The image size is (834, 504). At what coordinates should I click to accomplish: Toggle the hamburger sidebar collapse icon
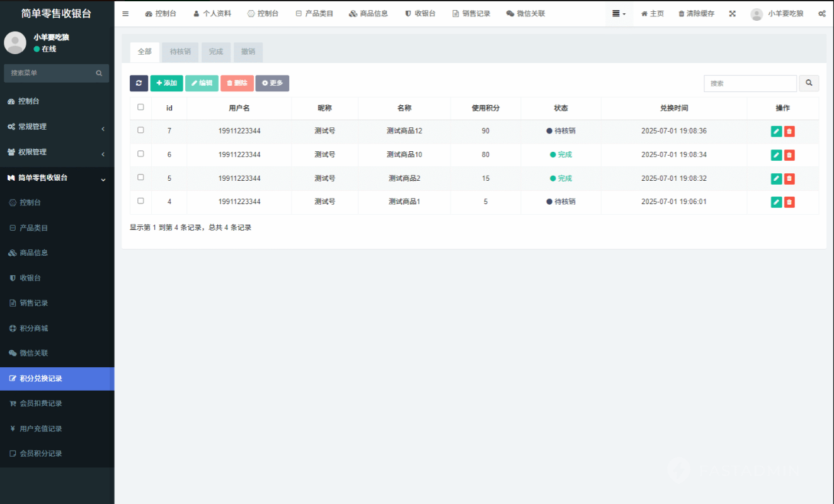click(x=125, y=13)
